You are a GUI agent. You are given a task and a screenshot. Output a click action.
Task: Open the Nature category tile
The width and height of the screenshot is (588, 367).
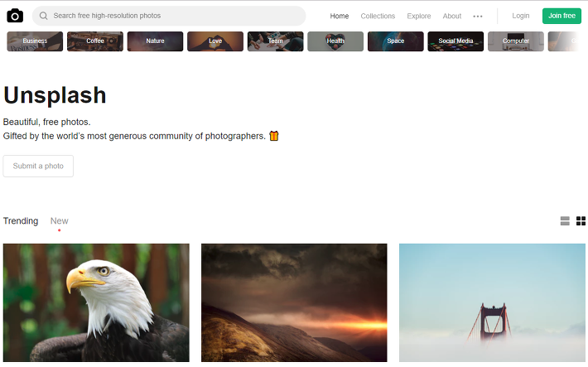pos(155,41)
